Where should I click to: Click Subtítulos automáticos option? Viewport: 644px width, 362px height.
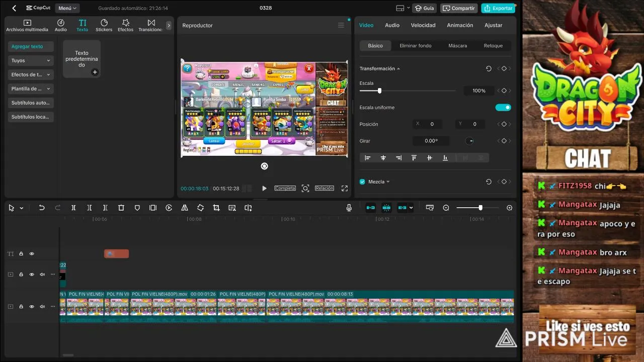click(x=31, y=103)
